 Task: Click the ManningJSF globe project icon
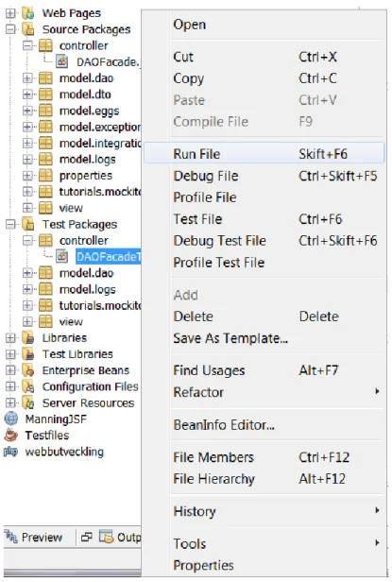pos(11,419)
